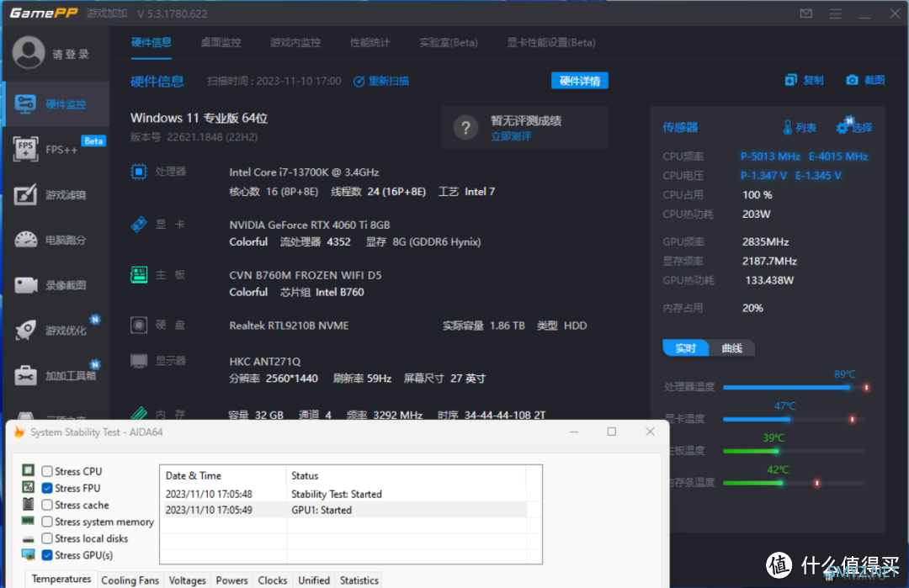Open the Cooling Fans tab in AIDA64
Image resolution: width=909 pixels, height=588 pixels.
click(130, 580)
